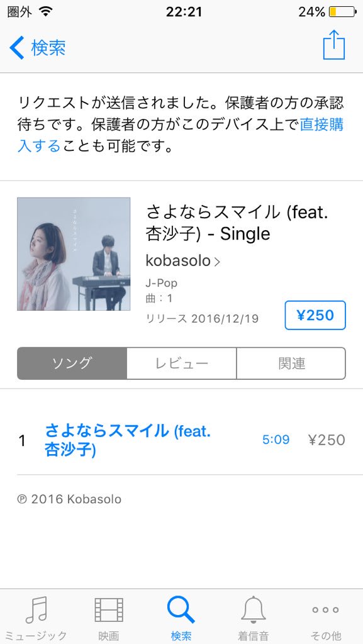This screenshot has width=363, height=644.
Task: Tap the Wi-Fi status icon
Action: pyautogui.click(x=46, y=12)
